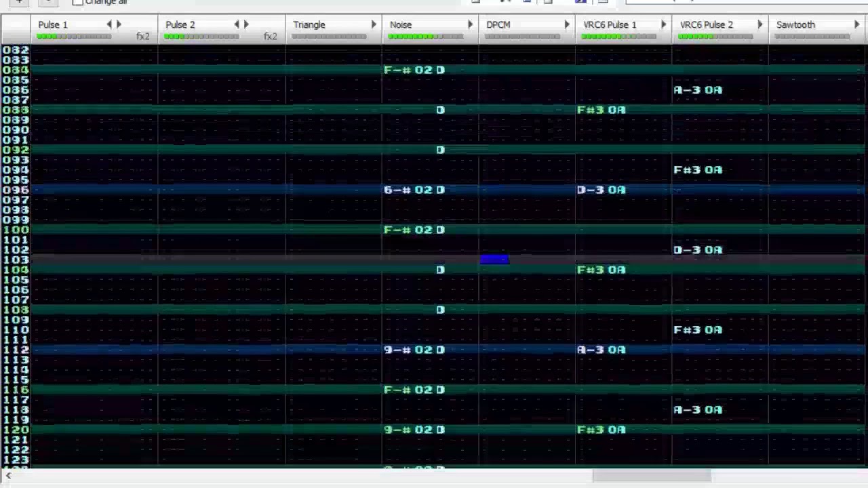The height and width of the screenshot is (488, 868).
Task: Expand another effect column on Pulse 2
Action: [246, 24]
